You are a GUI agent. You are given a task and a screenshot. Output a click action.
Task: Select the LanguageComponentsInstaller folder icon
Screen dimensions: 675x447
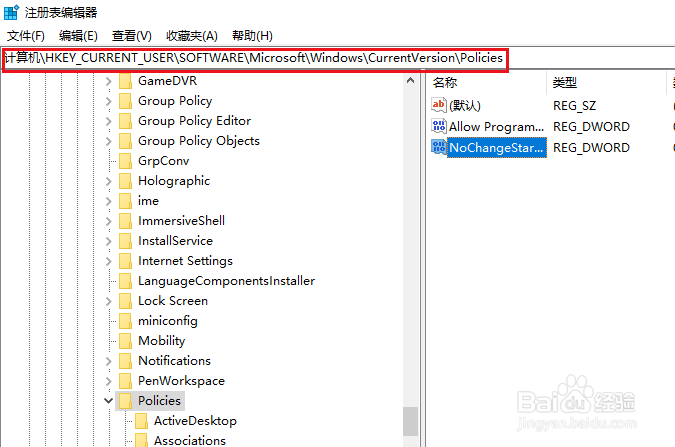pyautogui.click(x=125, y=281)
